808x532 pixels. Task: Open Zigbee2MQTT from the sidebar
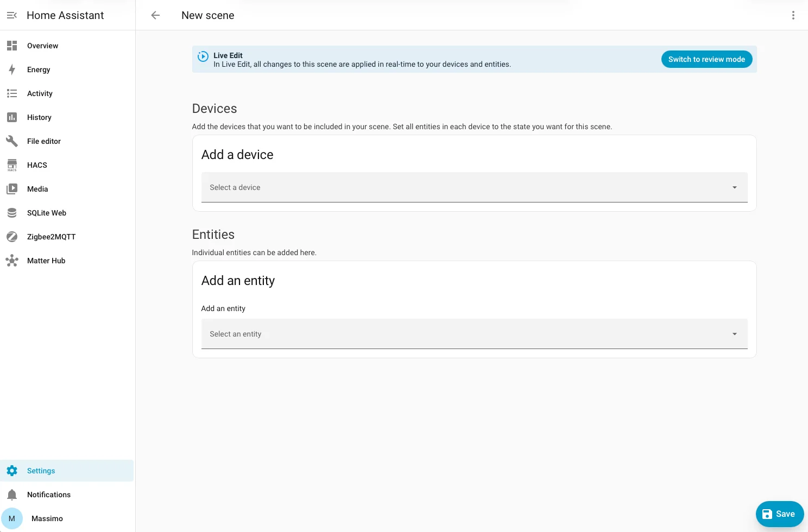[67, 237]
